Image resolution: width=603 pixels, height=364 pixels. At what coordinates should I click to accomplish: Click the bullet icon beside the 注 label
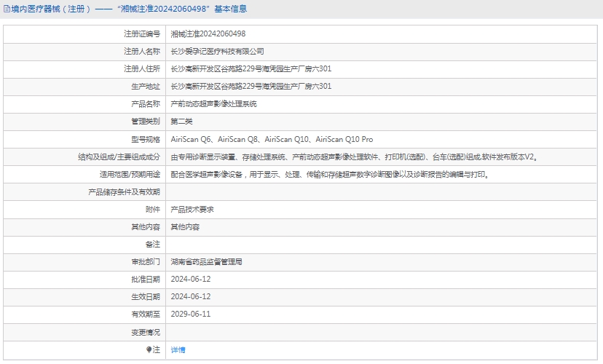click(x=149, y=350)
